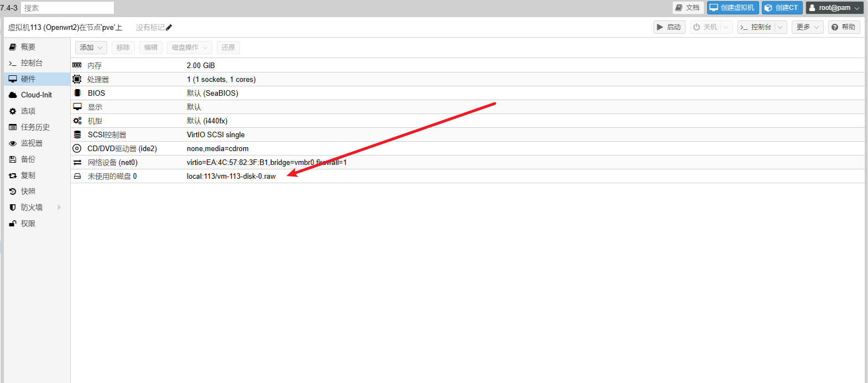This screenshot has height=383, width=868.
Task: Click the BIOS chip icon
Action: click(77, 93)
